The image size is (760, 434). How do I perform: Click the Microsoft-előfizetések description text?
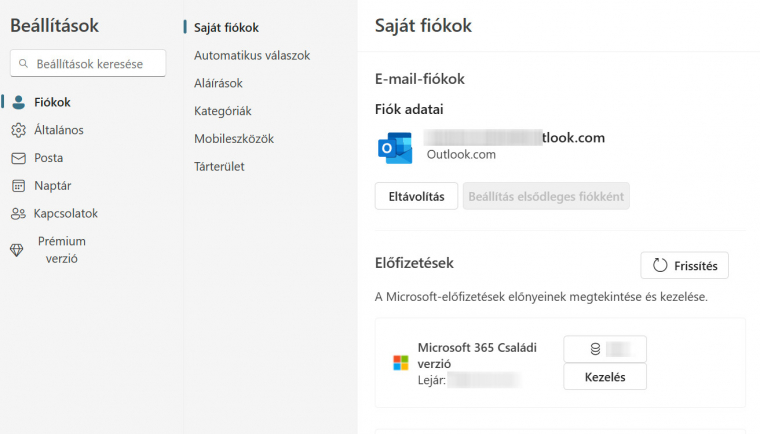coord(541,297)
